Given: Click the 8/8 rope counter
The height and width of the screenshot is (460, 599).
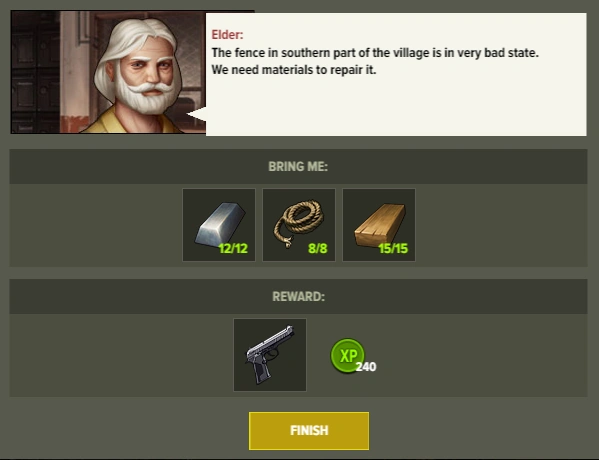Looking at the screenshot, I should coord(317,249).
